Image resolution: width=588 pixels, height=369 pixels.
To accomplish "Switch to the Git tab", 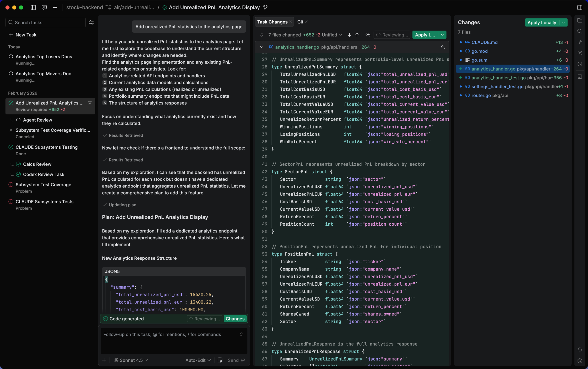I will [x=301, y=22].
